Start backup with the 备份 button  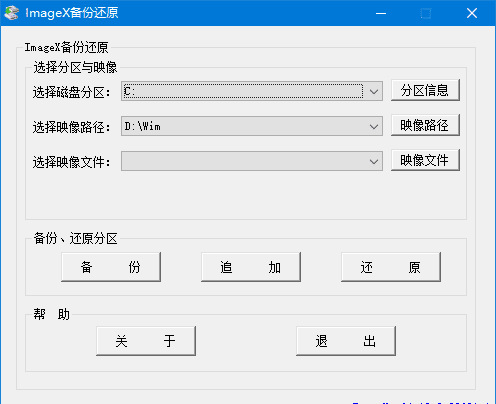click(x=111, y=267)
